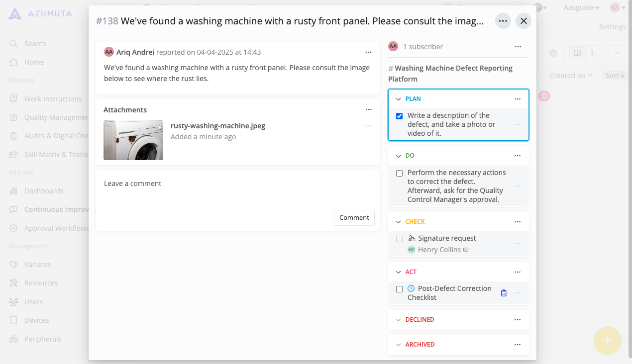Screen dimensions: 632x364
Task: Click the yellow plus floating button
Action: click(x=607, y=341)
